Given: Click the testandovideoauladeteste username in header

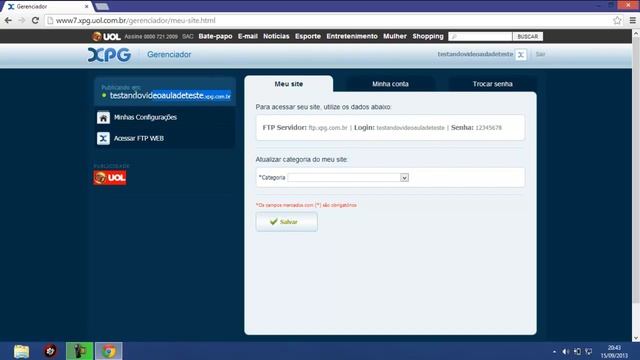Looking at the screenshot, I should [x=475, y=54].
